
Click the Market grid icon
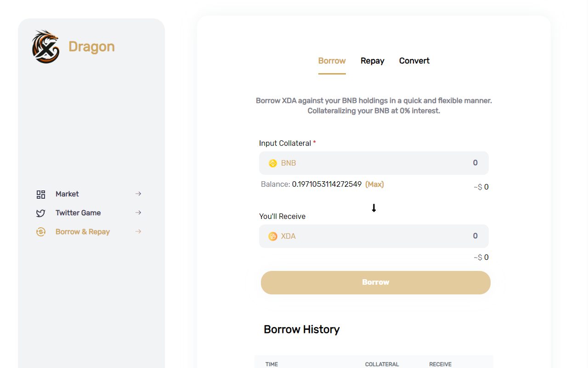(x=41, y=194)
